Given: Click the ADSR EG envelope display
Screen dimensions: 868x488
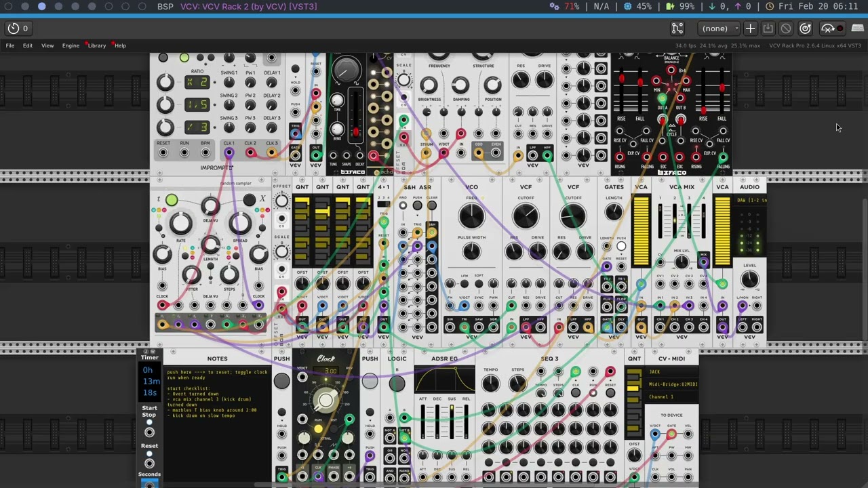Looking at the screenshot, I should tap(444, 380).
